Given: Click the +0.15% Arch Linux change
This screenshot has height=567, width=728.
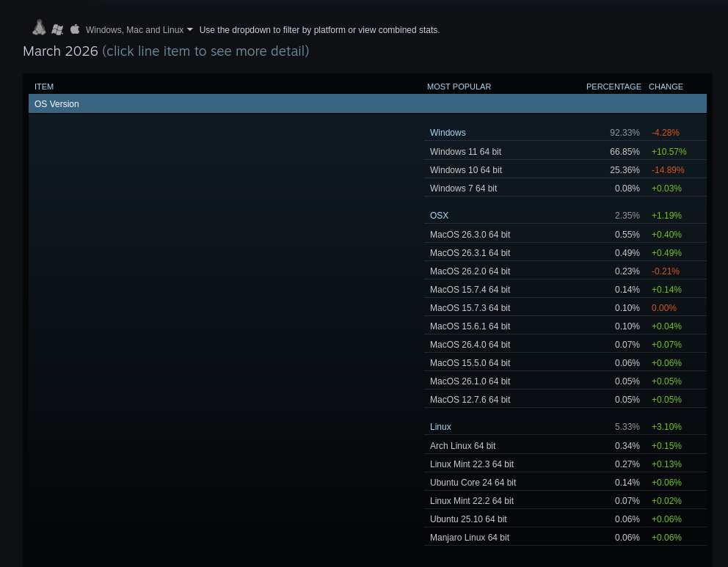Looking at the screenshot, I should [666, 445].
